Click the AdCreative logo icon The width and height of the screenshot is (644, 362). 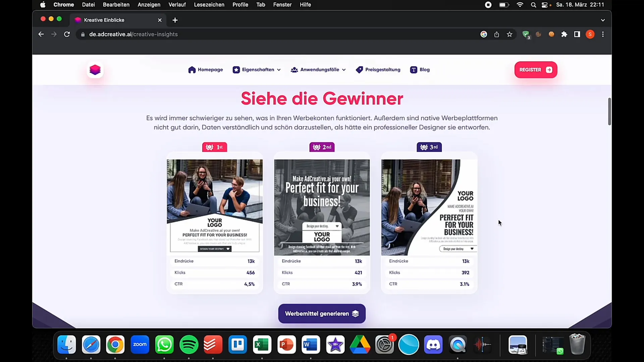[95, 70]
